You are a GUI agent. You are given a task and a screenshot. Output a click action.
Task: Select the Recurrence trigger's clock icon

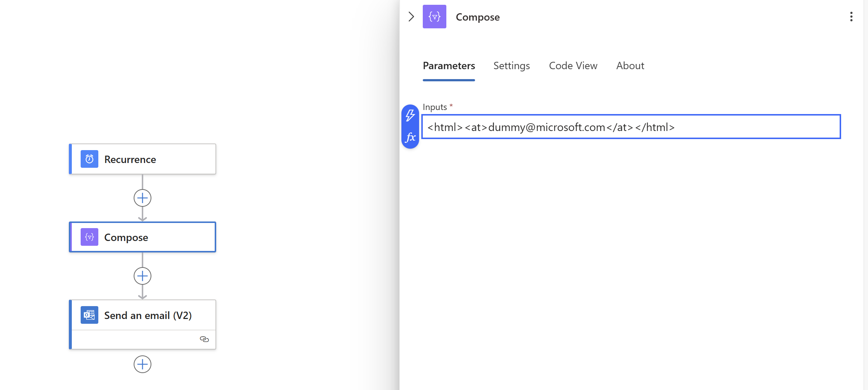pyautogui.click(x=89, y=159)
